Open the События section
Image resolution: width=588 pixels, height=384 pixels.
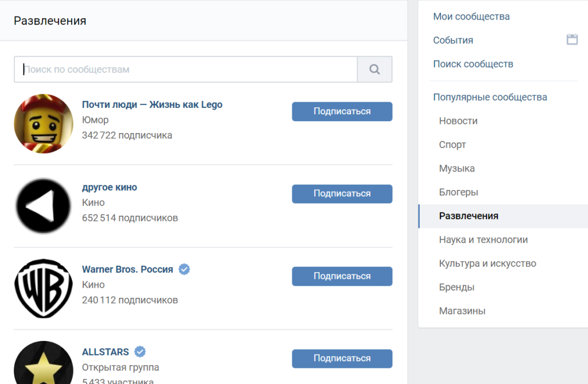tap(453, 40)
